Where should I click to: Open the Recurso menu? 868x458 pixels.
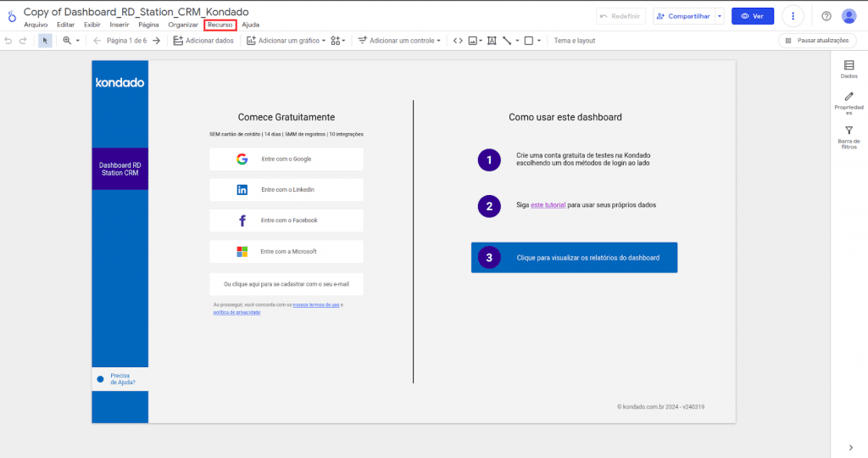click(220, 25)
